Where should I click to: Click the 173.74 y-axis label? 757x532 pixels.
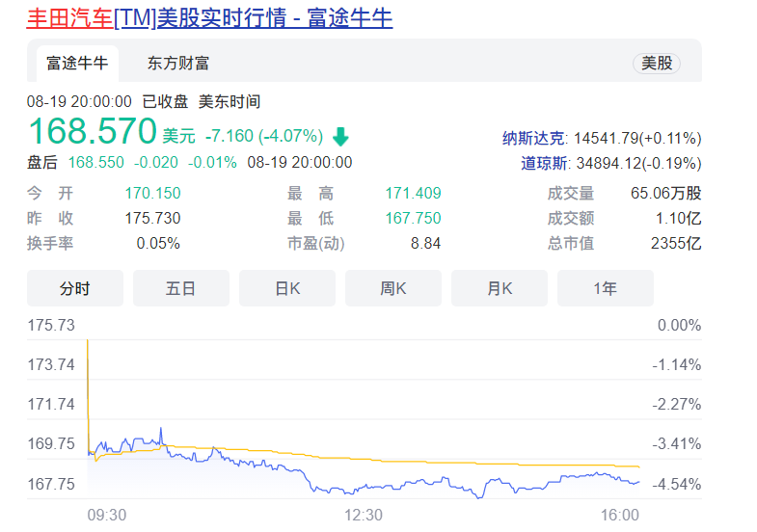pos(51,365)
